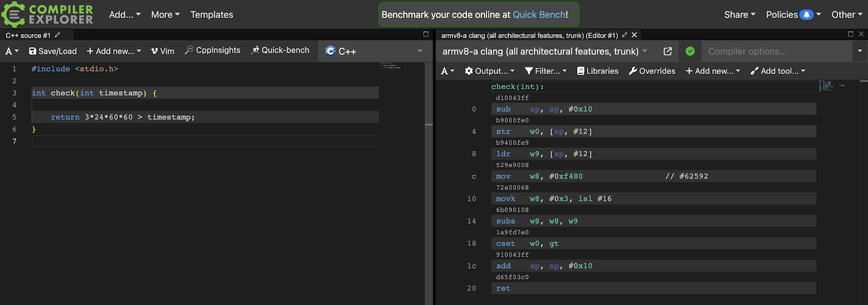Open the Output options dropdown
Screen dimensions: 868x305
[489, 71]
